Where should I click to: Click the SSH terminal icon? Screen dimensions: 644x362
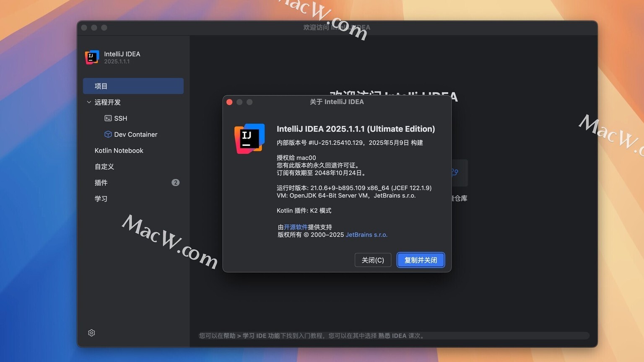pyautogui.click(x=108, y=118)
